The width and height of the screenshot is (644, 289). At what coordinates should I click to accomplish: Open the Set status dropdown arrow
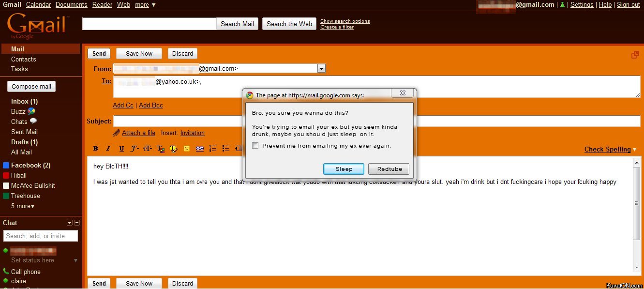tap(75, 260)
